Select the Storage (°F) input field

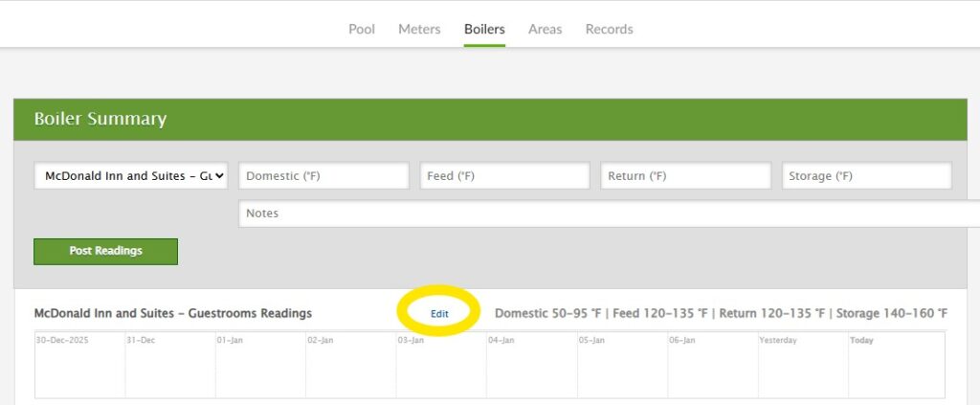point(867,176)
